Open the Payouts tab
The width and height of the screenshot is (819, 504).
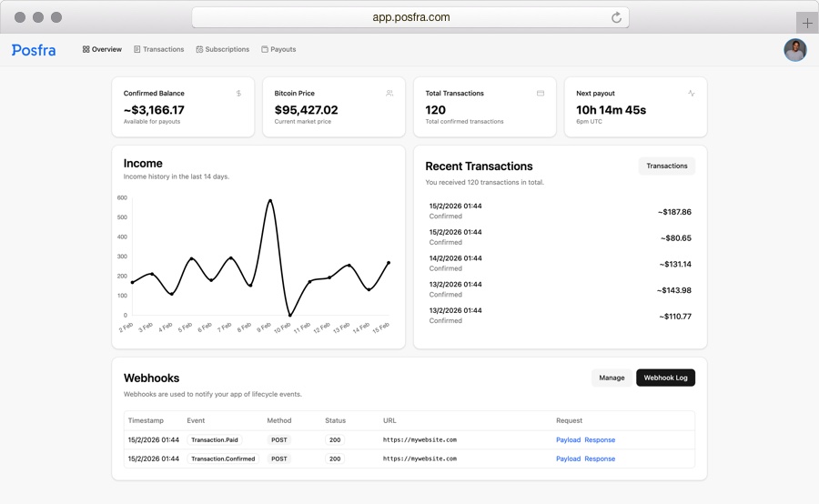278,49
